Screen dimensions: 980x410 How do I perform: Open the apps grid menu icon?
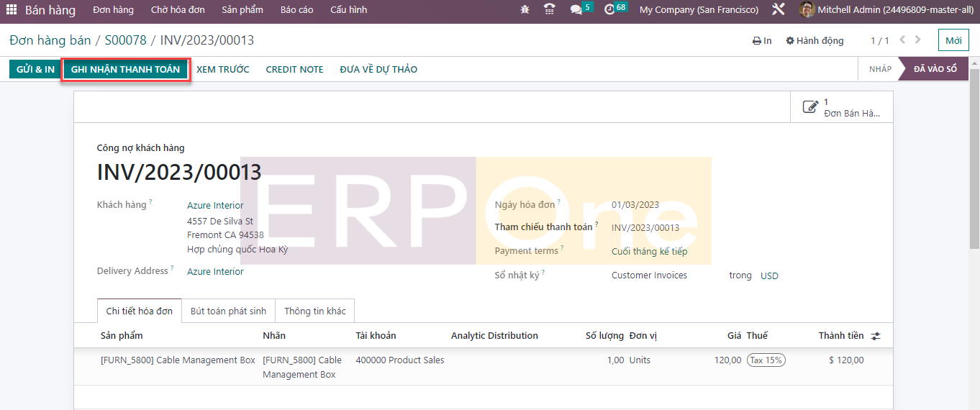click(x=12, y=10)
